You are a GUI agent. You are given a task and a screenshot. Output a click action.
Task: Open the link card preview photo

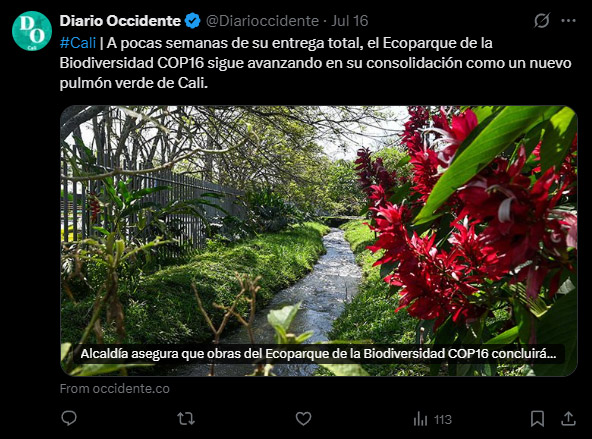pyautogui.click(x=319, y=240)
